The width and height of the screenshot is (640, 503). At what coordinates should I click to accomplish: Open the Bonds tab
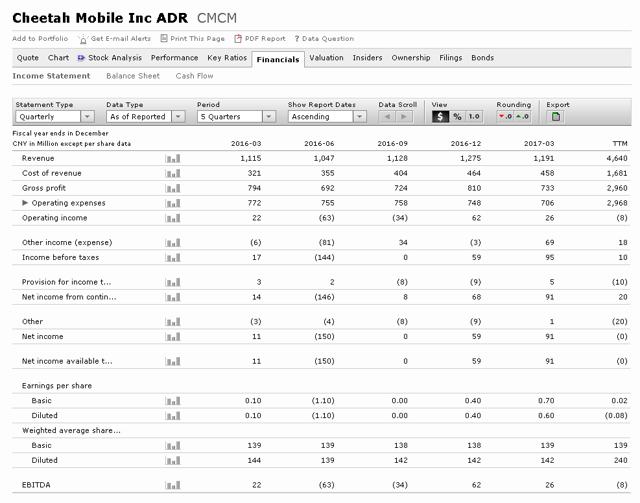(x=482, y=58)
